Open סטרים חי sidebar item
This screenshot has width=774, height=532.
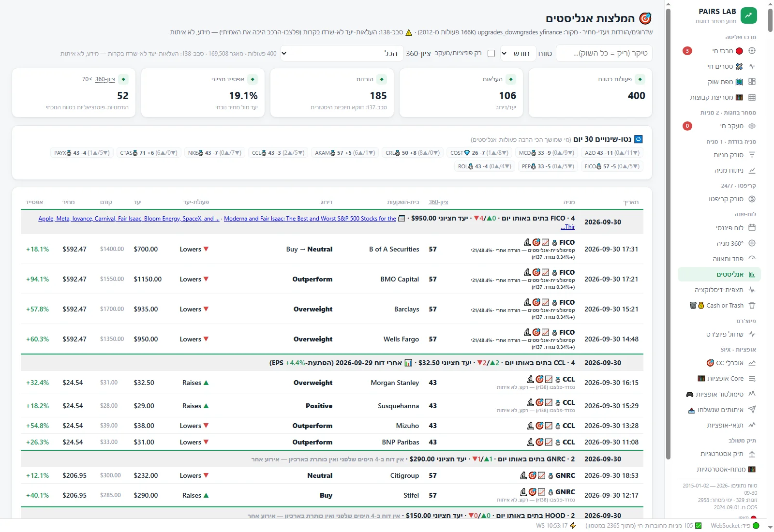[x=719, y=66]
